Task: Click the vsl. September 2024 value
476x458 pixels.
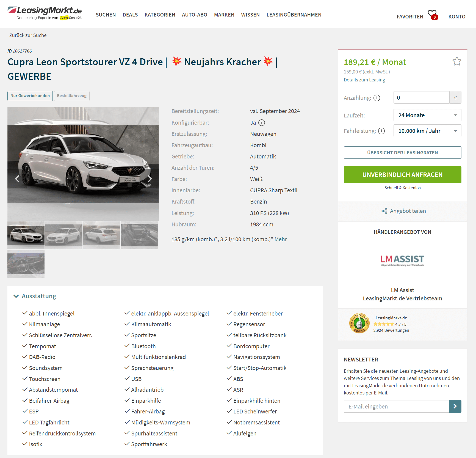Action: pos(275,111)
